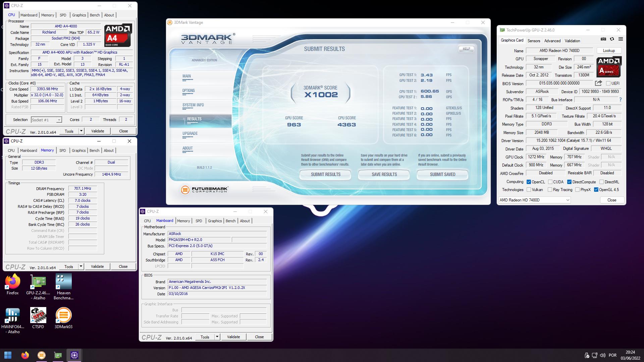Switch to Advanced tab in GPU-Z

coord(552,41)
